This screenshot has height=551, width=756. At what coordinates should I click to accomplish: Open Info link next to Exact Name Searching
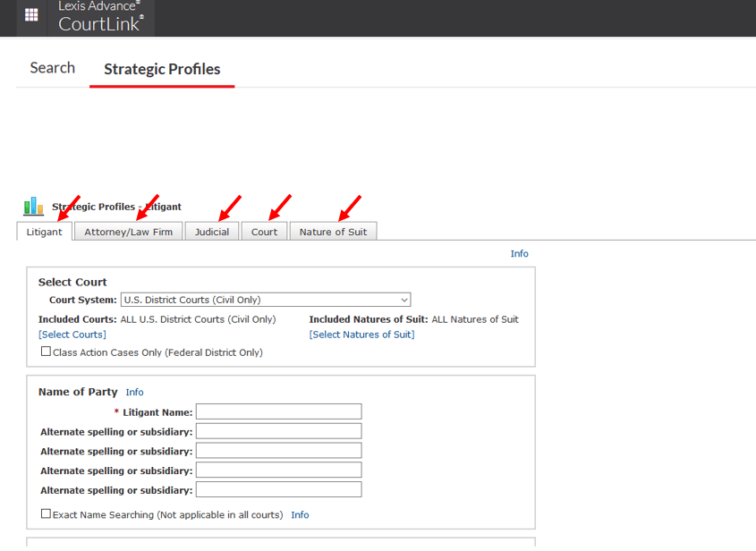[x=300, y=515]
